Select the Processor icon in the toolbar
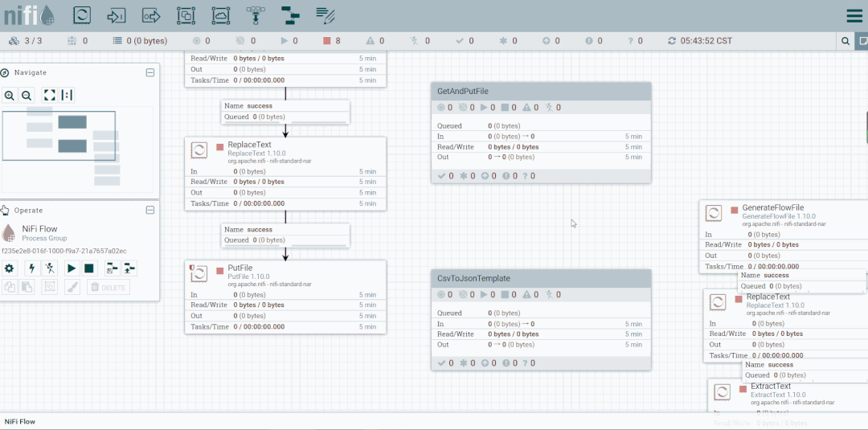This screenshot has height=430, width=868. [x=83, y=15]
